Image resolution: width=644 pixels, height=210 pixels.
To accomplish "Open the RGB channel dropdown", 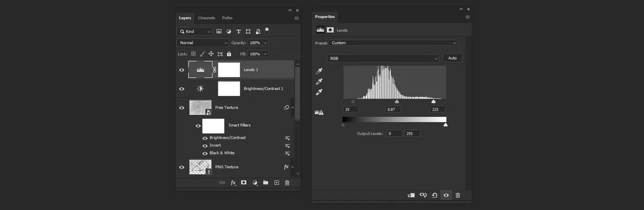I will [383, 58].
